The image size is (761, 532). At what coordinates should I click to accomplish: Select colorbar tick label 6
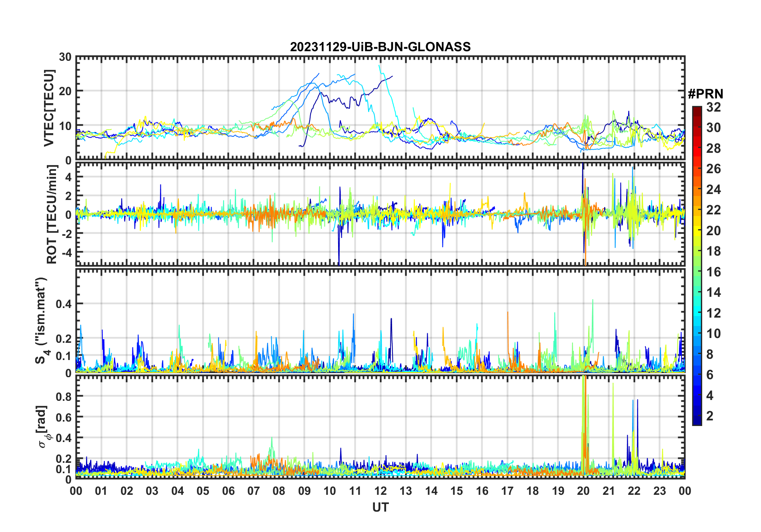(x=710, y=375)
